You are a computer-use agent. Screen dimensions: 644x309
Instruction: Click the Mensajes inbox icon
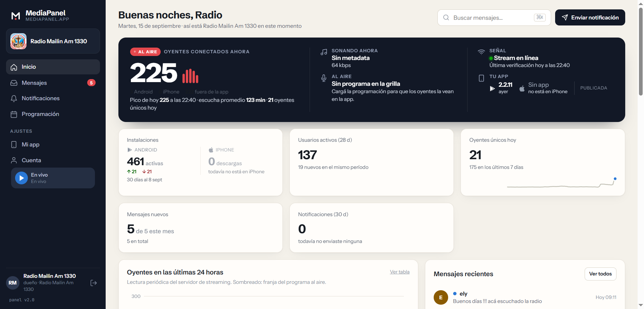click(14, 83)
